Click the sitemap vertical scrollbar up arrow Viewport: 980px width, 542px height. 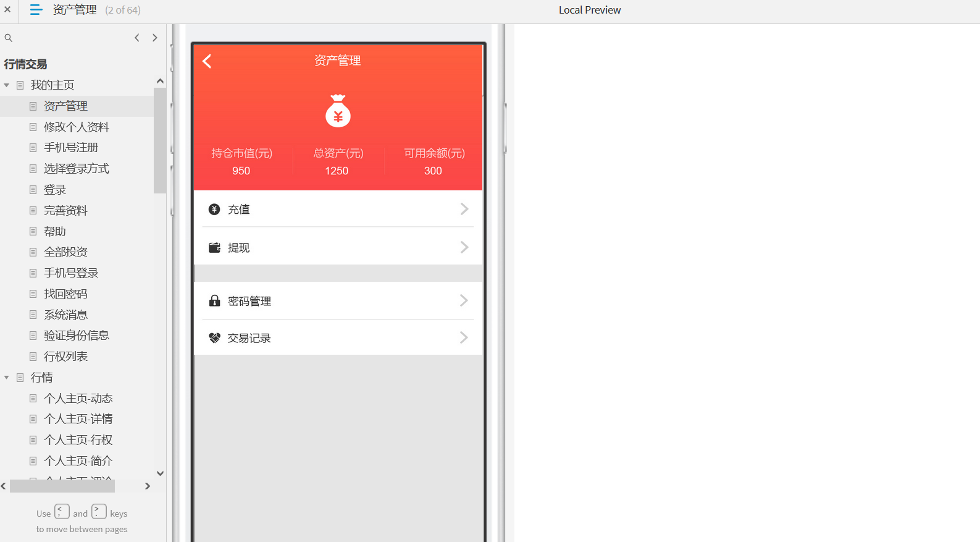point(160,81)
